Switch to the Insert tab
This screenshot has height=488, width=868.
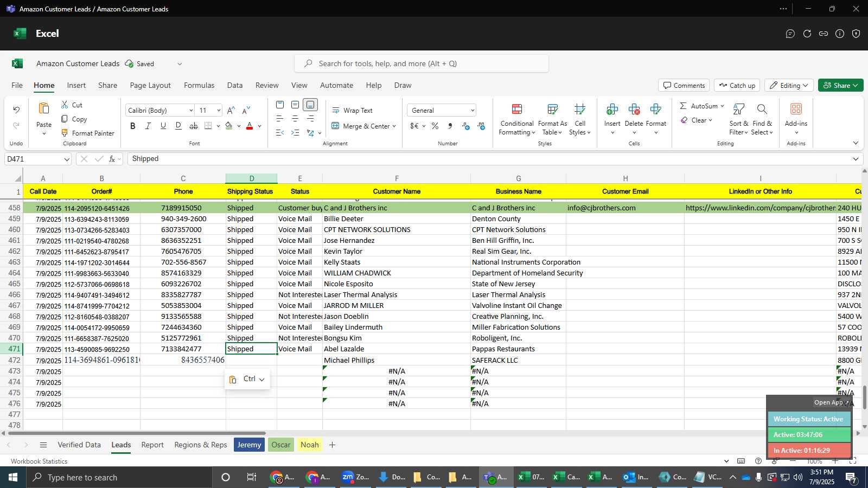point(76,85)
